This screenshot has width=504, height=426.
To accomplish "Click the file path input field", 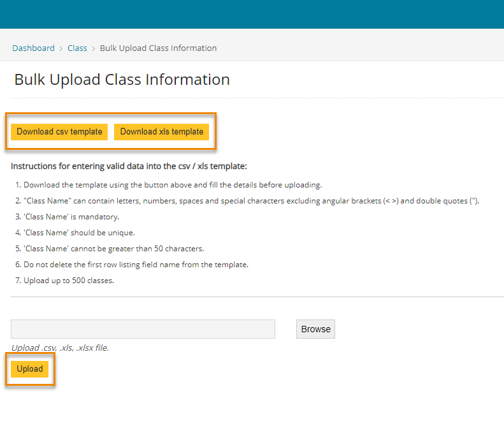I will [143, 329].
